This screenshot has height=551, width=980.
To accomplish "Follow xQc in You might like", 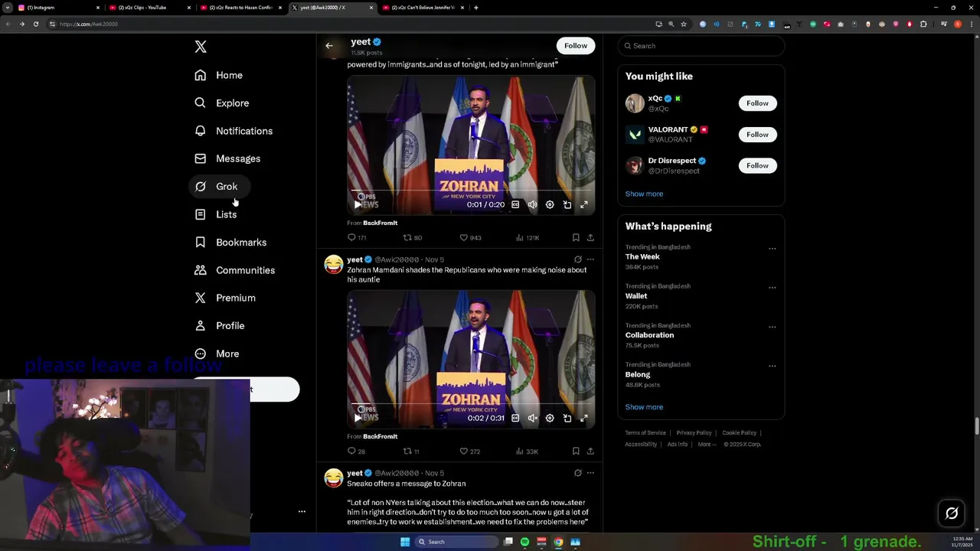I will (x=757, y=103).
